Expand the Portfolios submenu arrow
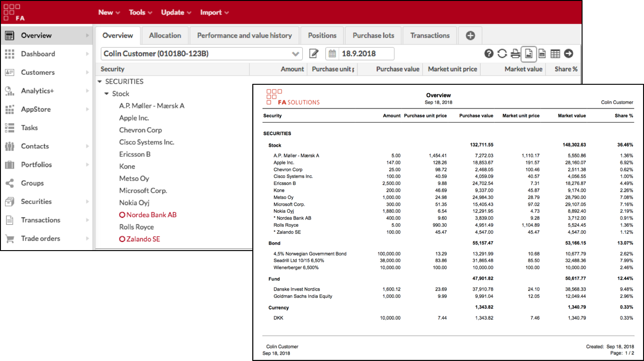Screen dimensions: 644x361 click(x=88, y=164)
